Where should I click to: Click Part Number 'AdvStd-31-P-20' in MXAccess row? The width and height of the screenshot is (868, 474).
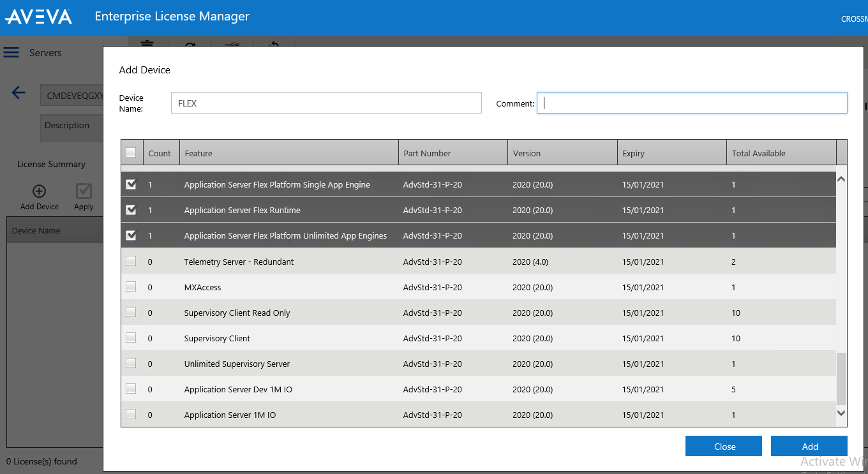433,287
